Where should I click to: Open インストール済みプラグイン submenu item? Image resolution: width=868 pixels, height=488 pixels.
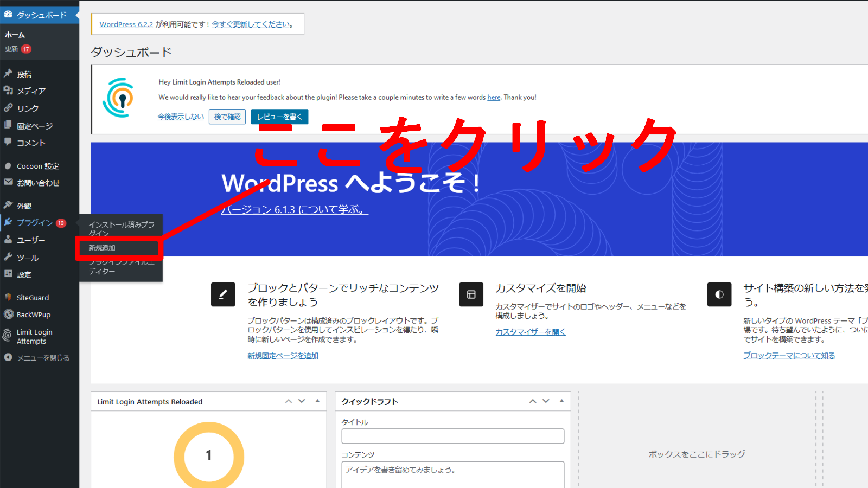(121, 228)
